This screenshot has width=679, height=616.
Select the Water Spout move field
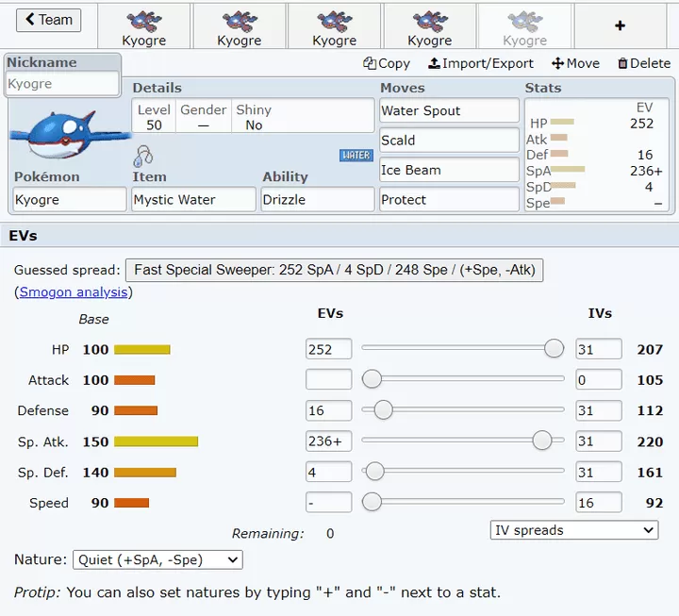pos(449,110)
